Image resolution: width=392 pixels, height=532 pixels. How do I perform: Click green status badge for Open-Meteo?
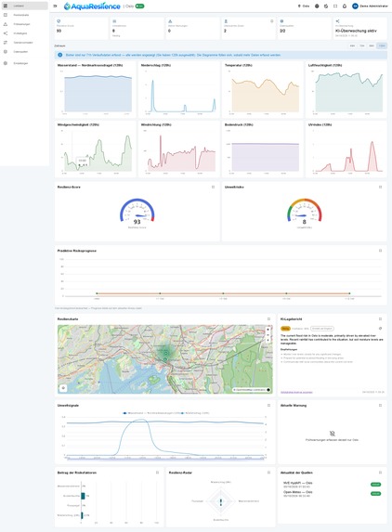pos(375,494)
